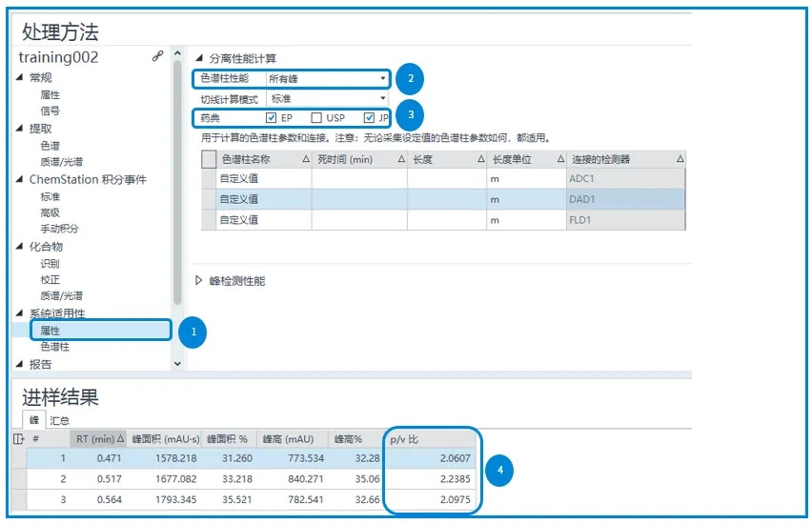Click scroll-down arrow of method tree scrollbar

pos(177,363)
